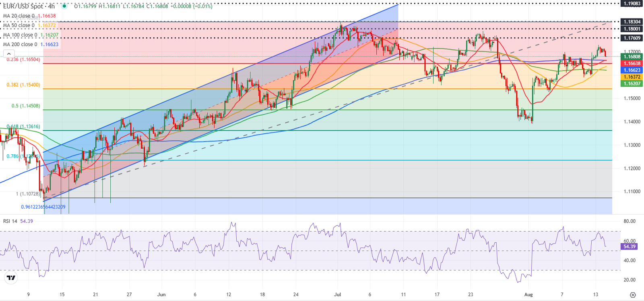
Task: Click the RSI 14 indicator label
Action: (x=10, y=221)
